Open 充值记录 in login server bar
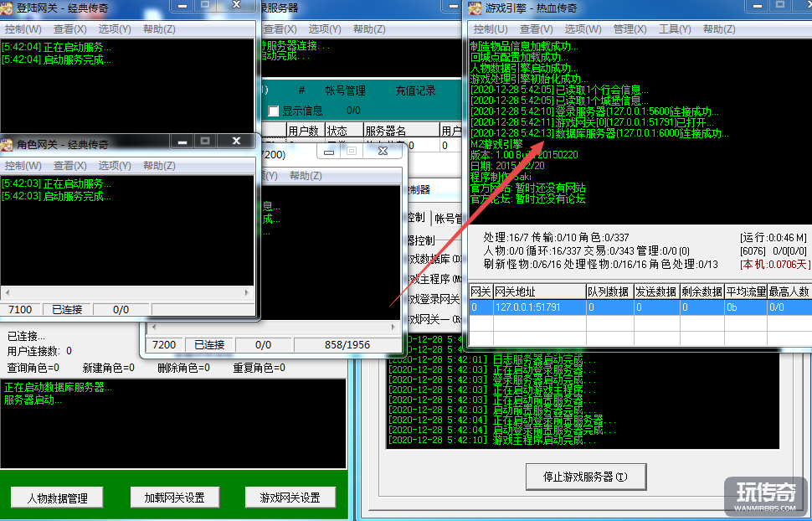 pos(415,90)
